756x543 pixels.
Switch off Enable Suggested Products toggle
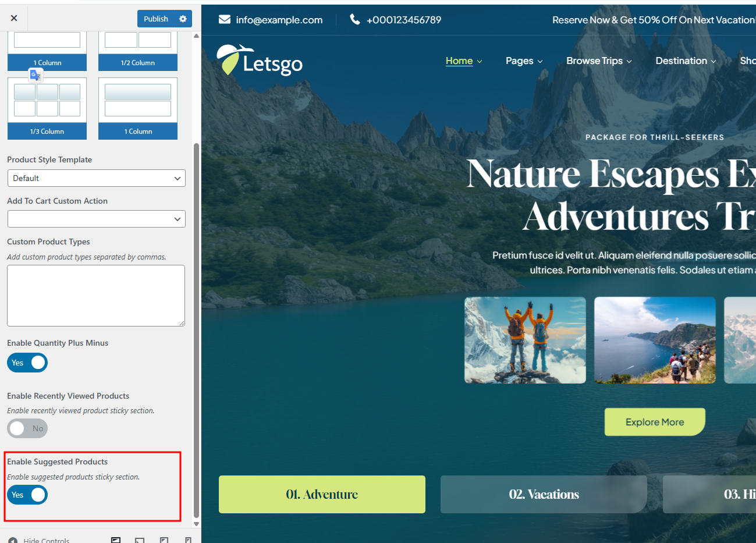[27, 495]
